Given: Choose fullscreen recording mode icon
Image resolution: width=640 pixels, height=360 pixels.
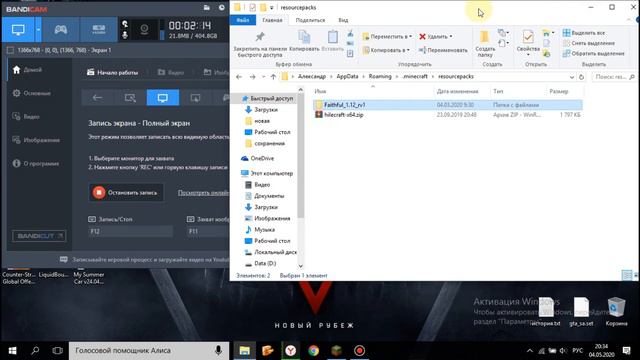Looking at the screenshot, I should [x=163, y=98].
